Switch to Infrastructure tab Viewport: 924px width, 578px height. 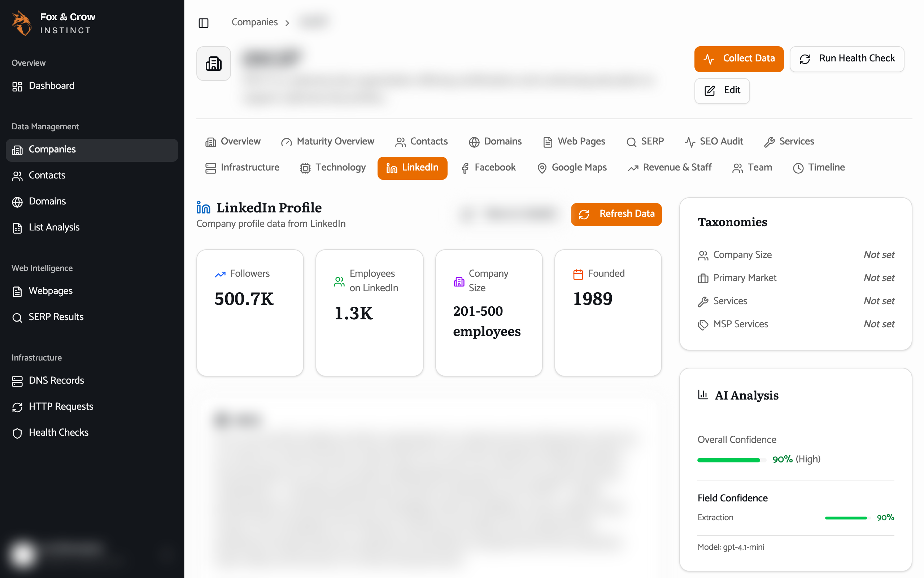point(243,168)
